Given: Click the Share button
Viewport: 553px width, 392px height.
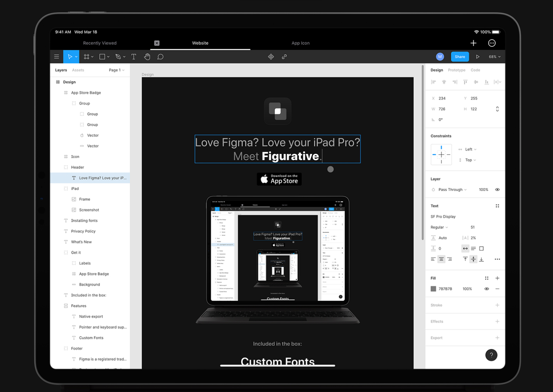Looking at the screenshot, I should (460, 57).
